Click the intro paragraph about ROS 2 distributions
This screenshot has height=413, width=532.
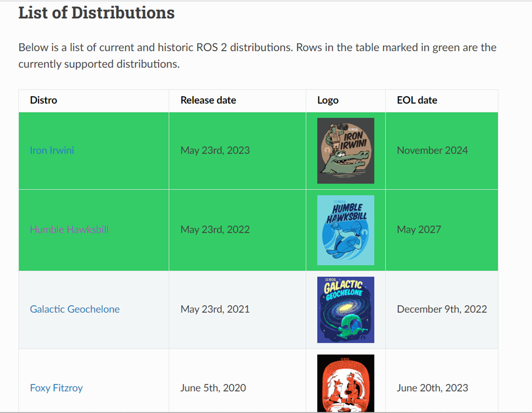point(257,55)
